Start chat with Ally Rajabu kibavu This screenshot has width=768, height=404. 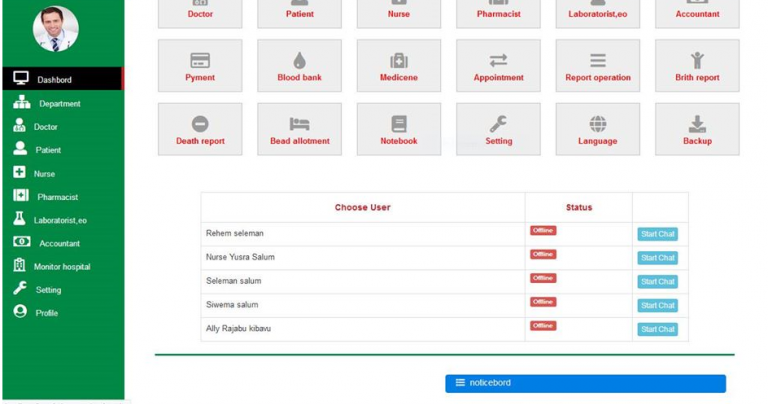point(657,329)
